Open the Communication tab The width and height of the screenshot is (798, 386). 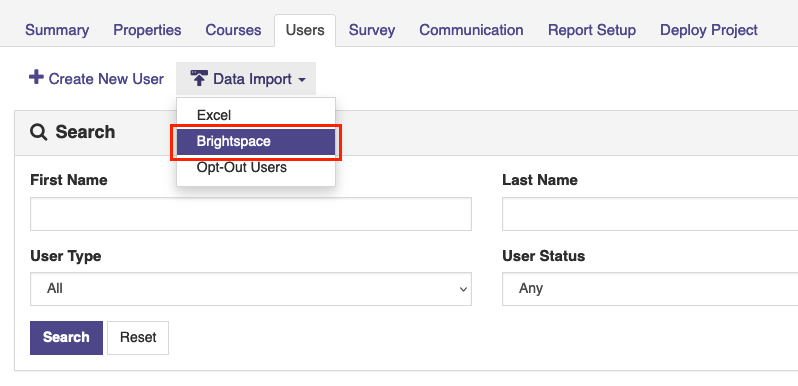point(471,30)
